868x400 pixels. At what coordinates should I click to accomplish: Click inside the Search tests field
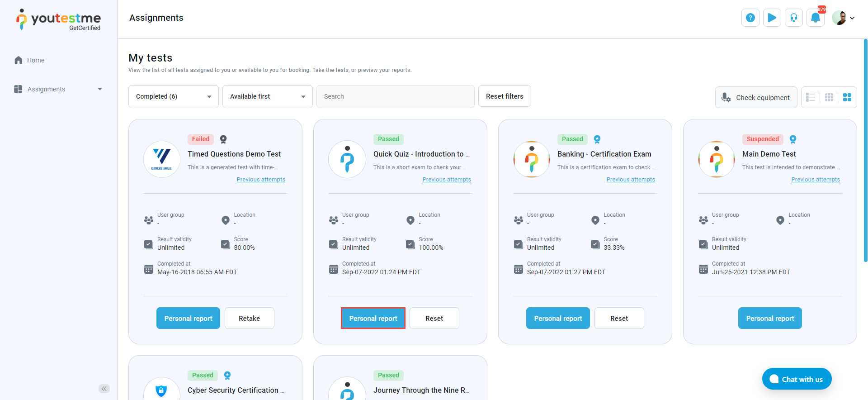pos(395,96)
